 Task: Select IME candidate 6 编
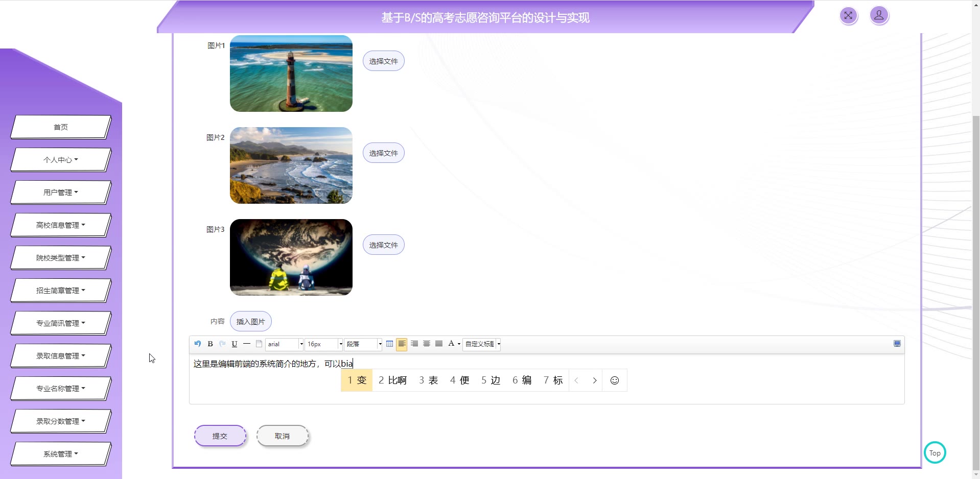pyautogui.click(x=522, y=380)
